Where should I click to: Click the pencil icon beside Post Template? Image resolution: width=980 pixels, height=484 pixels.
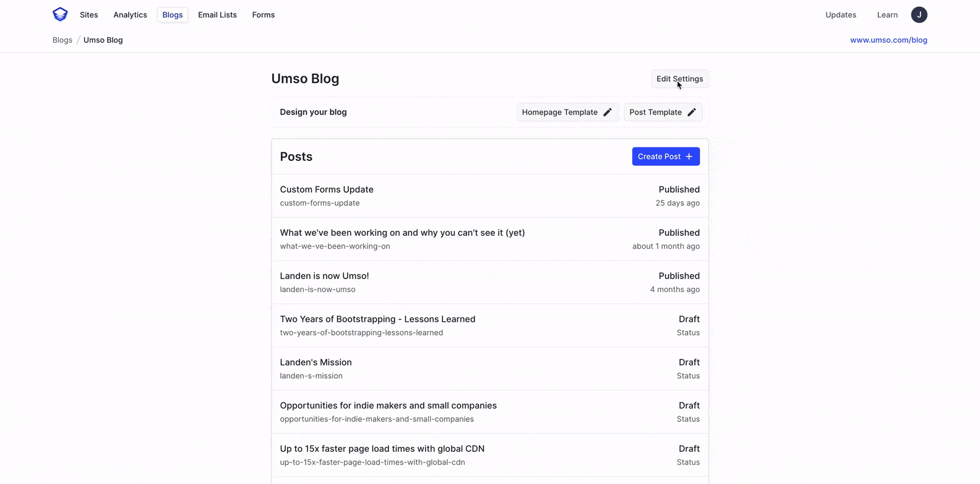pos(692,112)
